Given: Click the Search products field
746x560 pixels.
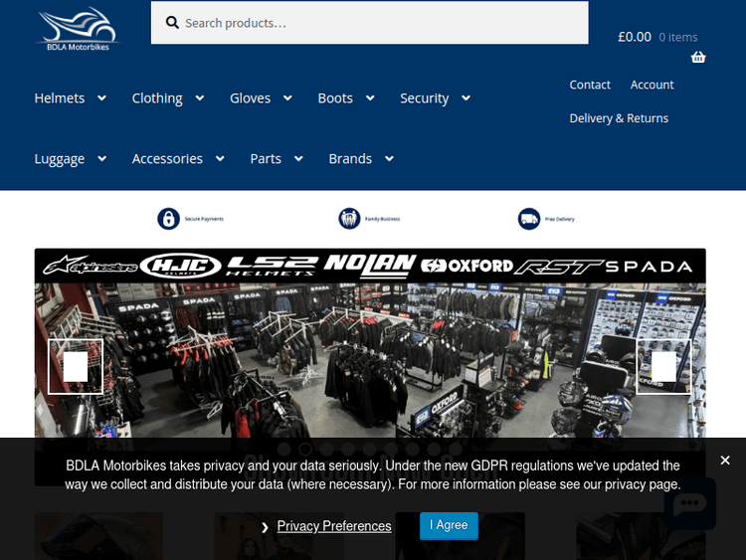Looking at the screenshot, I should point(369,22).
